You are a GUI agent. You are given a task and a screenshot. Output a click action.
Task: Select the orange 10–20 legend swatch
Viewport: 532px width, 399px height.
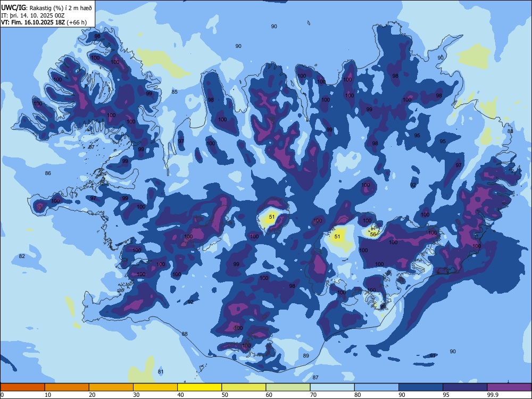[67, 387]
